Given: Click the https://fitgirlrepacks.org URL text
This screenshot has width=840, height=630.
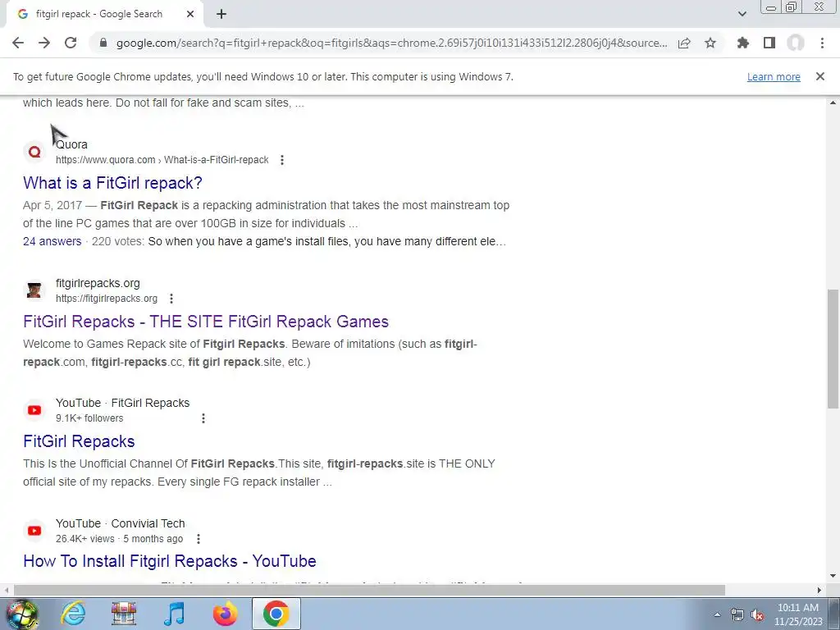Looking at the screenshot, I should (107, 299).
